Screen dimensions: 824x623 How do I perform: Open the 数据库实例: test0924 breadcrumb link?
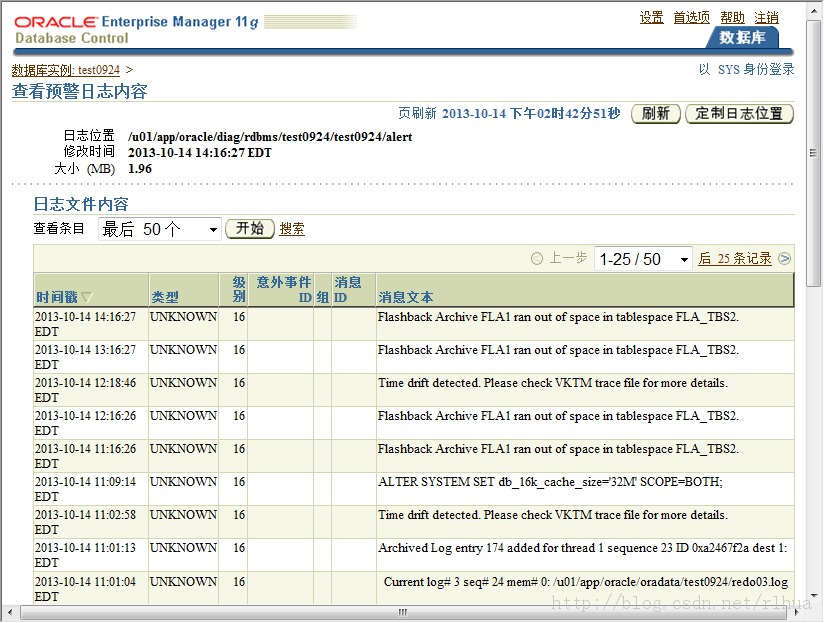(x=66, y=70)
